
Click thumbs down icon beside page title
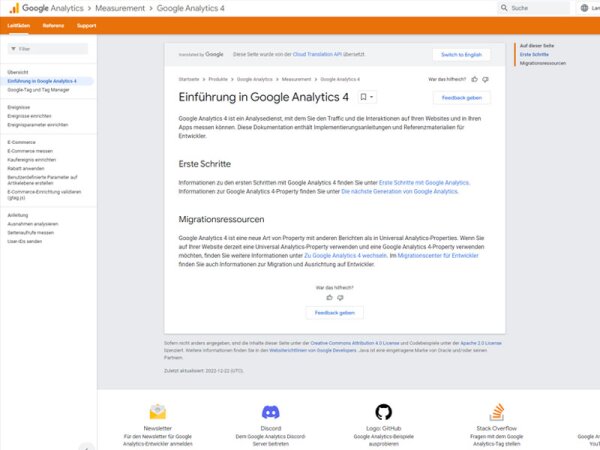pos(485,79)
